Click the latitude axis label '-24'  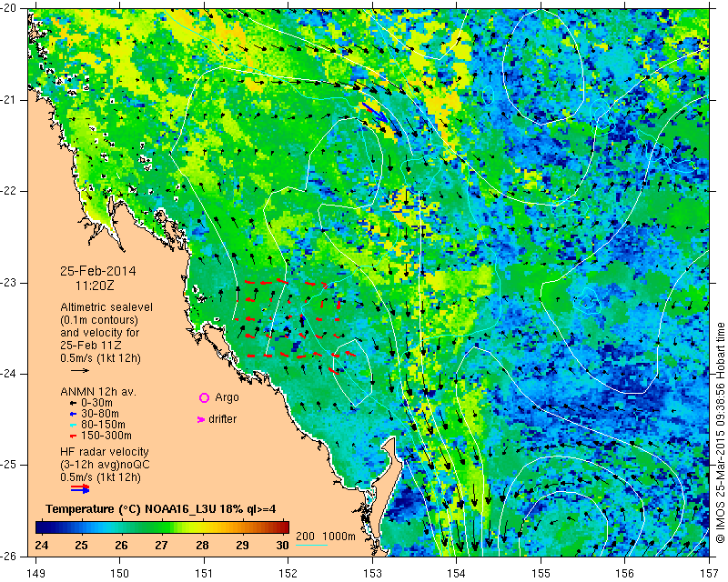[x=9, y=374]
